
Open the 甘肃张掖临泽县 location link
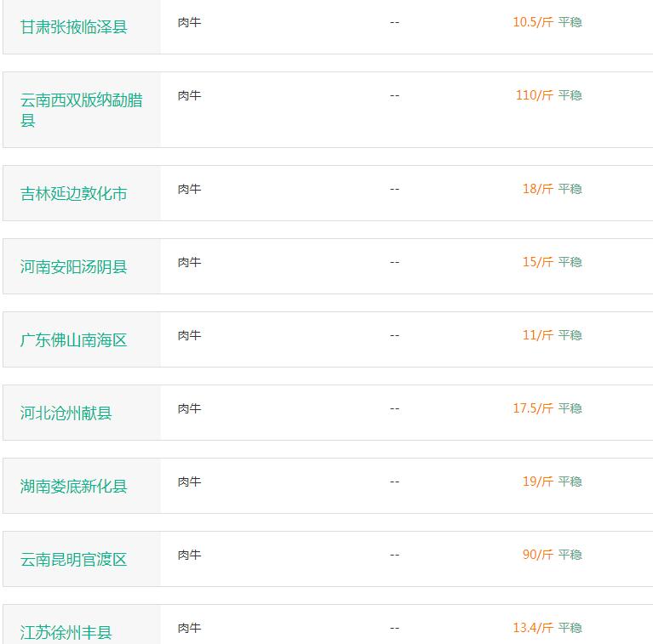(74, 27)
